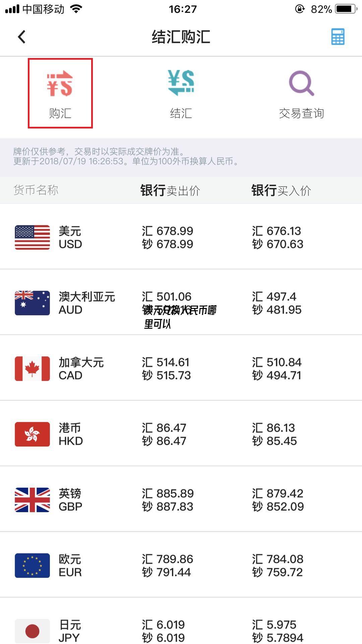Viewport: 362px width, 644px height.
Task: Select the 英镑 GBP currency name
Action: click(x=70, y=500)
